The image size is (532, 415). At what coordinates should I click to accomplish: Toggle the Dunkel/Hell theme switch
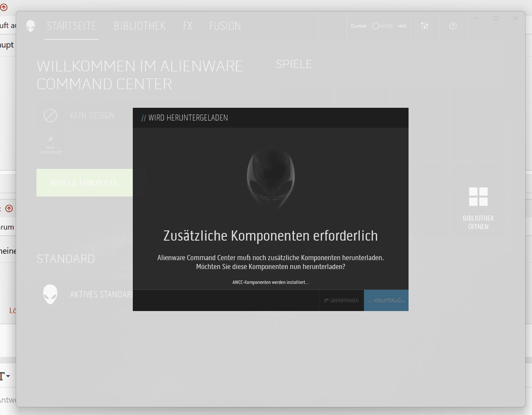point(382,26)
